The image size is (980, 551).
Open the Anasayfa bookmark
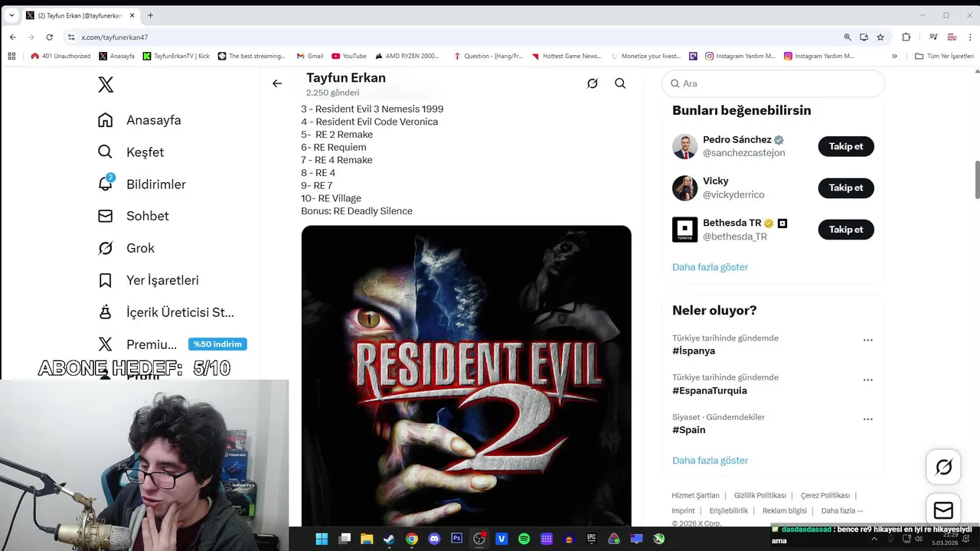point(116,56)
